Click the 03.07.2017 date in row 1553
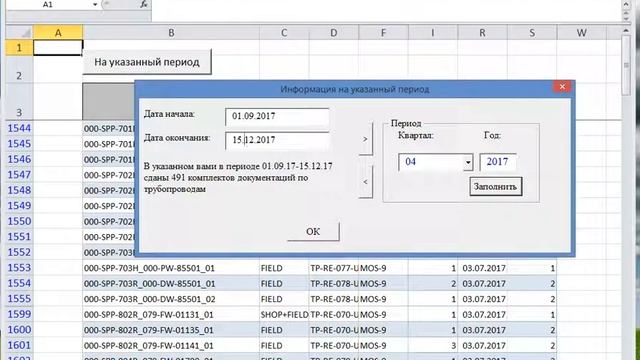Image resolution: width=640 pixels, height=360 pixels. click(x=482, y=268)
